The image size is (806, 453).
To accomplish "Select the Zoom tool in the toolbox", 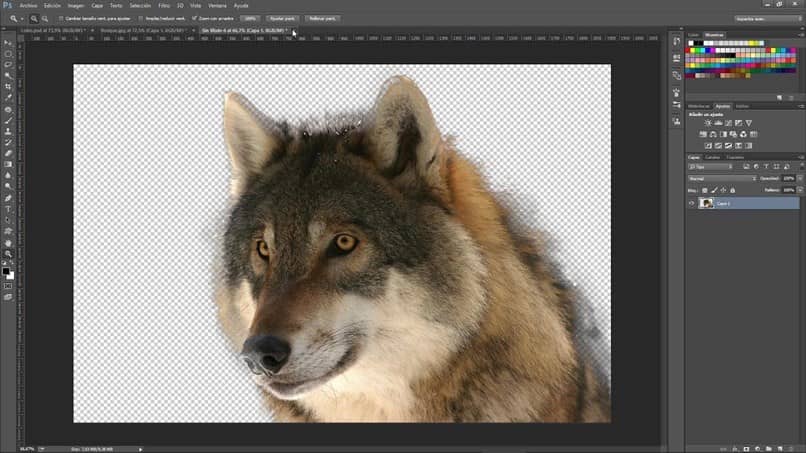I will pyautogui.click(x=8, y=254).
